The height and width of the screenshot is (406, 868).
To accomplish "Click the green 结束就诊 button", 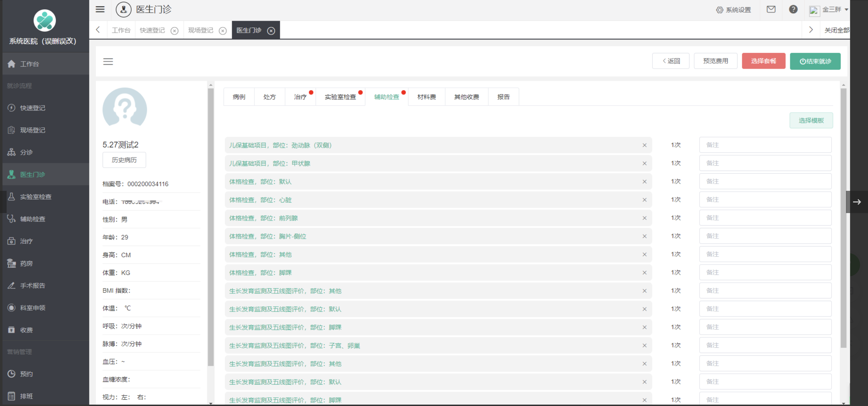I will pyautogui.click(x=815, y=61).
